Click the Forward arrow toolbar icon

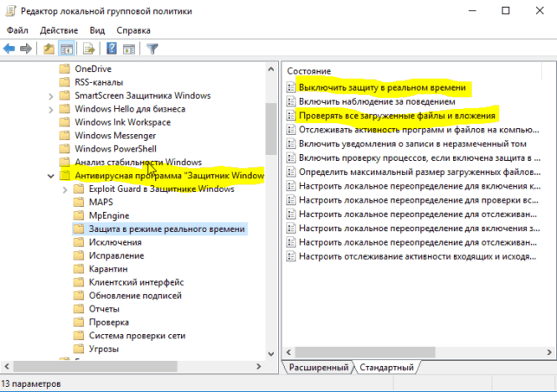point(26,48)
